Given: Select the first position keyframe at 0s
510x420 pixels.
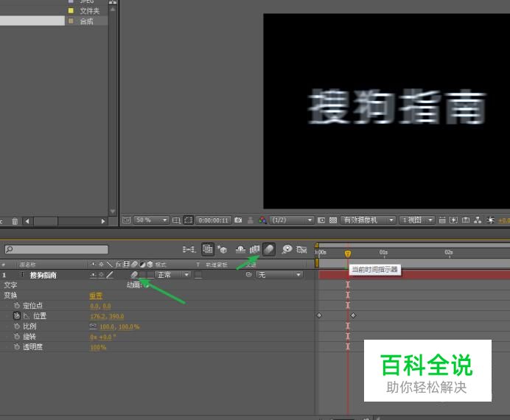Looking at the screenshot, I should 319,315.
